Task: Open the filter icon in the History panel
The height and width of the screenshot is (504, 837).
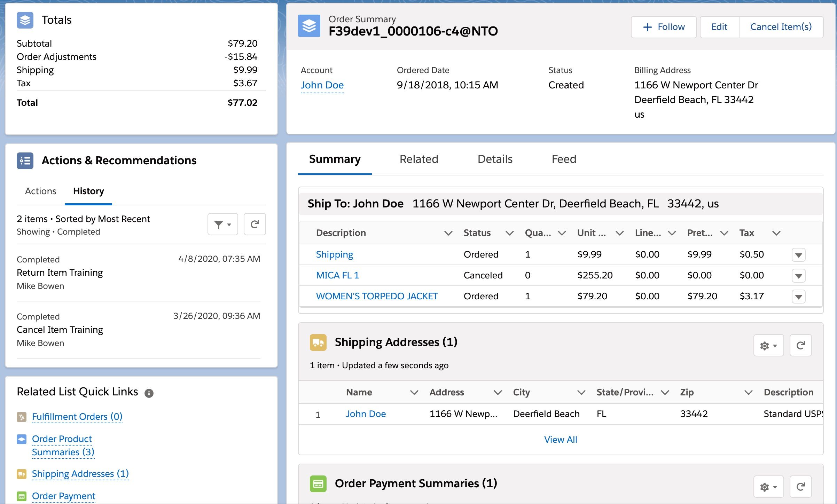Action: 222,224
